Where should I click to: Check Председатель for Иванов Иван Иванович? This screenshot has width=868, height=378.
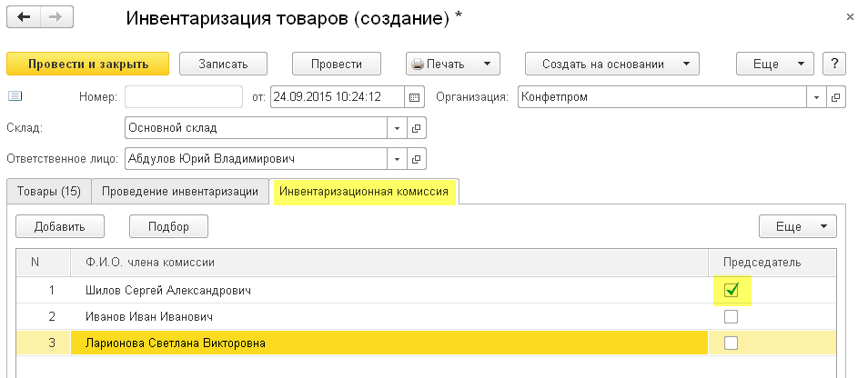(731, 317)
